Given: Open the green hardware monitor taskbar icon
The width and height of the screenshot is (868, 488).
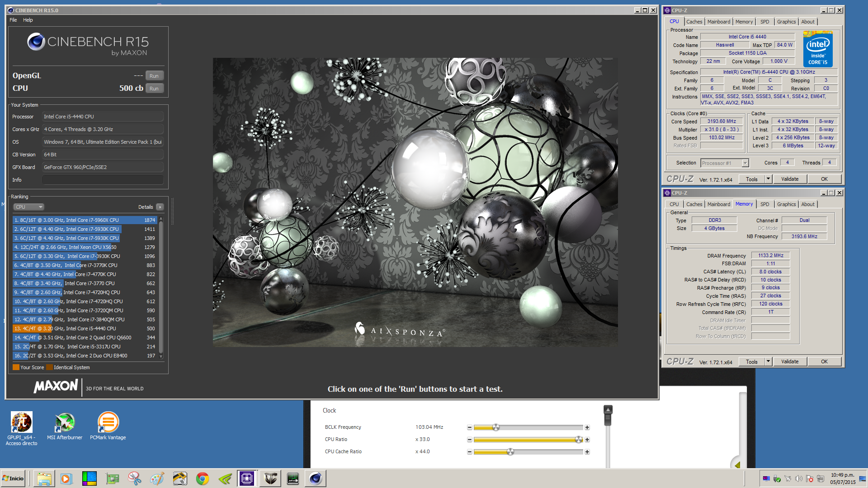Looking at the screenshot, I should pos(293,479).
